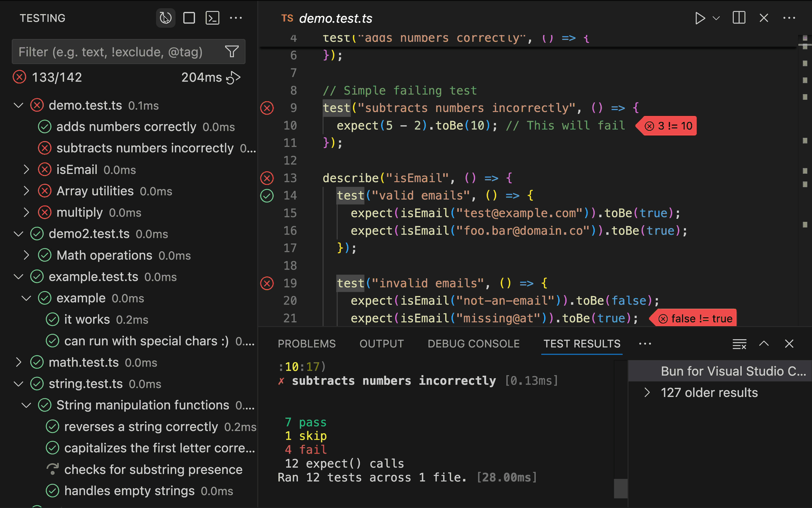Click the rerun last run icon beside 204ms
Image resolution: width=812 pixels, height=508 pixels.
click(x=233, y=78)
